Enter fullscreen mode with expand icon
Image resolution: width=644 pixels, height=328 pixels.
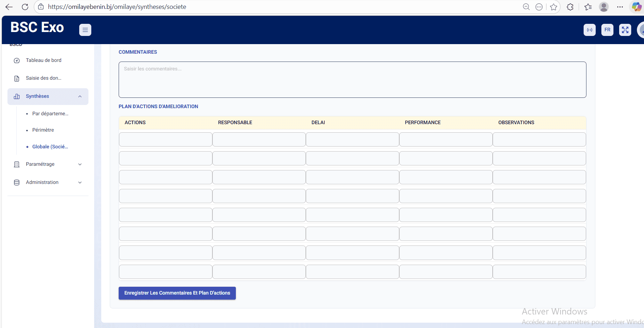click(625, 30)
